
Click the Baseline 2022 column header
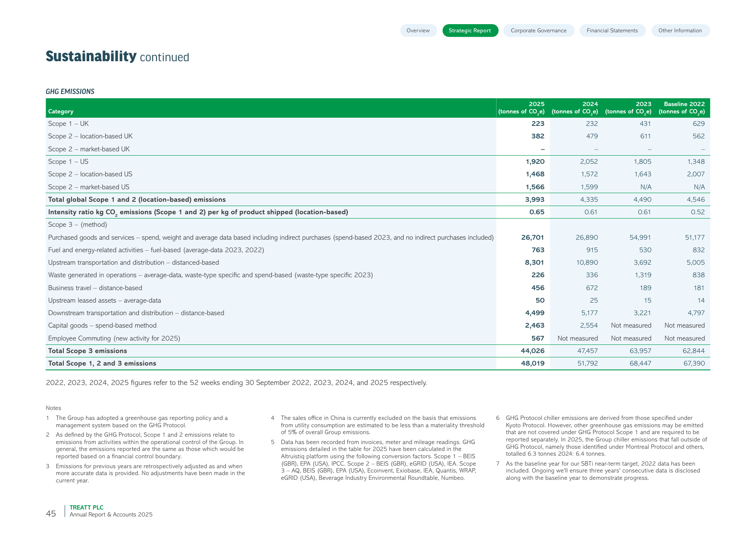(681, 108)
